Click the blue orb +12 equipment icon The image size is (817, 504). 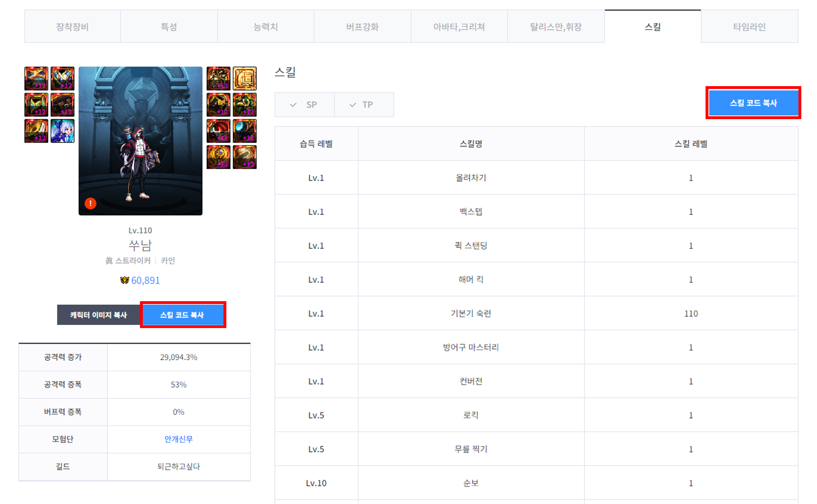pyautogui.click(x=244, y=131)
